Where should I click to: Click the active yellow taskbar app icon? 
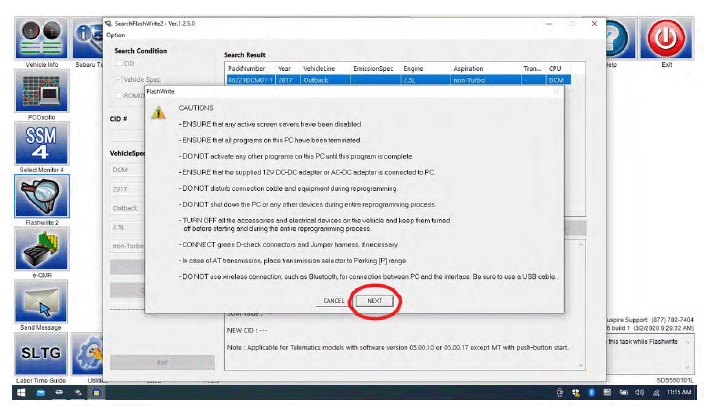click(96, 393)
